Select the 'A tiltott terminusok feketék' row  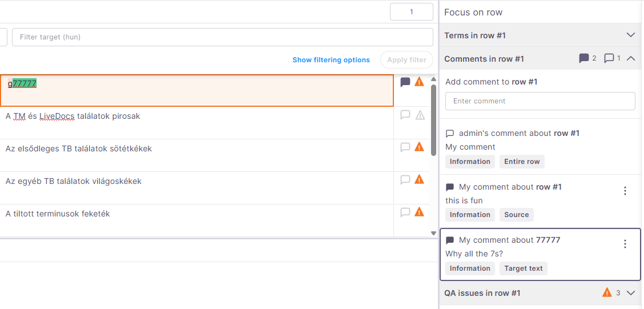[x=197, y=220]
